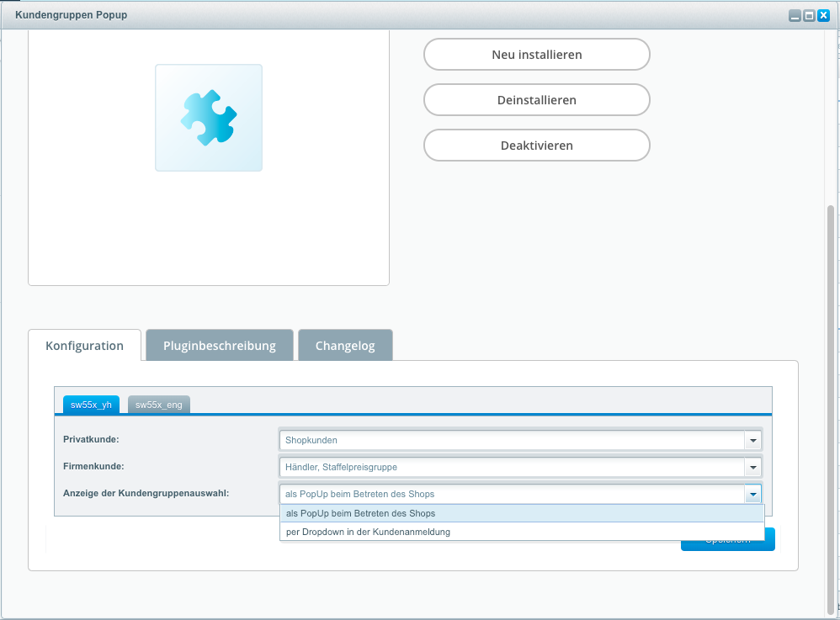View the Changelog tab

345,346
